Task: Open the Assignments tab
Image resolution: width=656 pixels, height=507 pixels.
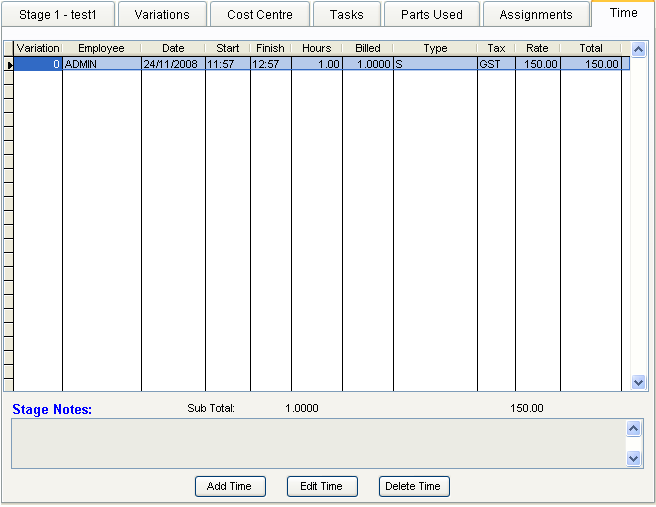Action: [535, 15]
